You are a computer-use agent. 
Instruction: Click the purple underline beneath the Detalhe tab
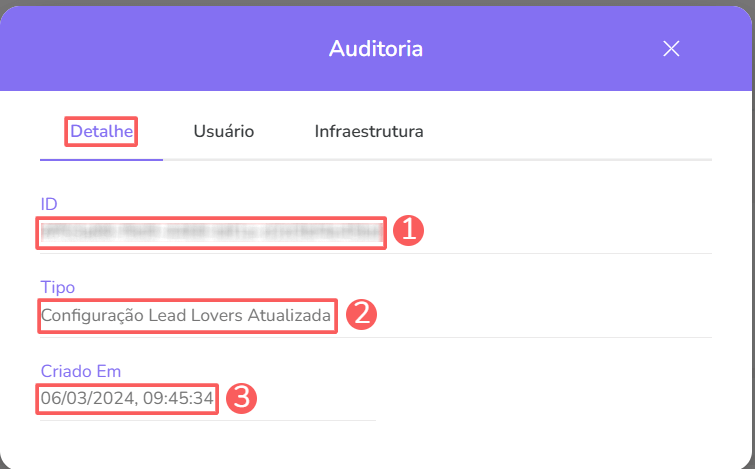click(101, 159)
